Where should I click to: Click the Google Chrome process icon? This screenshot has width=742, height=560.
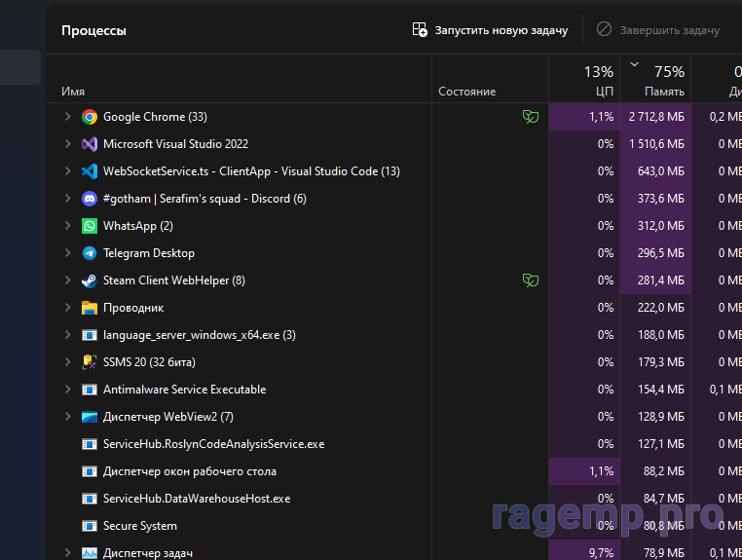pyautogui.click(x=90, y=117)
